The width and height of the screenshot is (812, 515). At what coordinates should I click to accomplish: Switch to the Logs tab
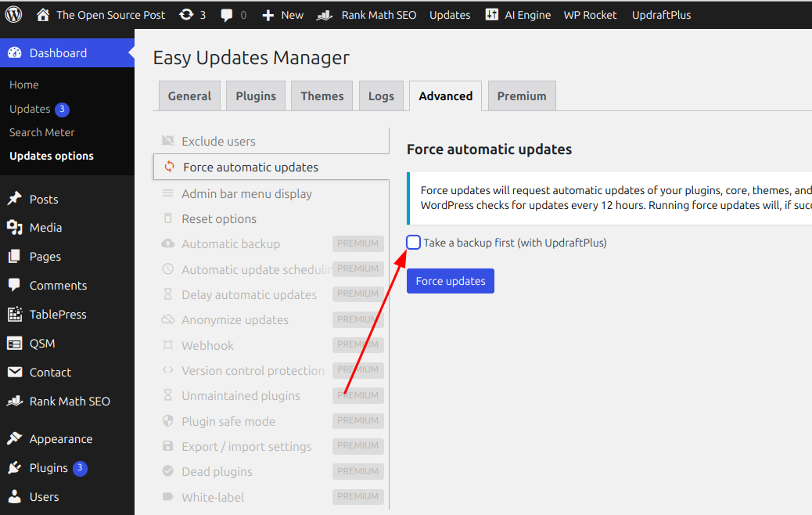pos(381,96)
